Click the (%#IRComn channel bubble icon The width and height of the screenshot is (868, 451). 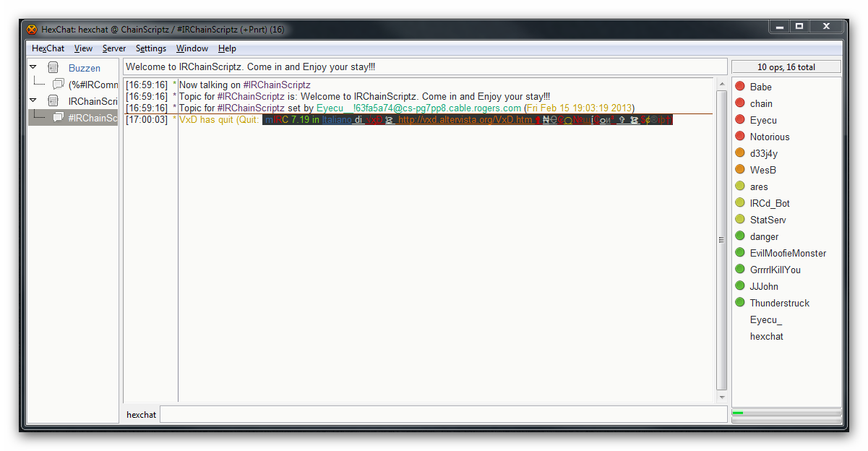59,85
